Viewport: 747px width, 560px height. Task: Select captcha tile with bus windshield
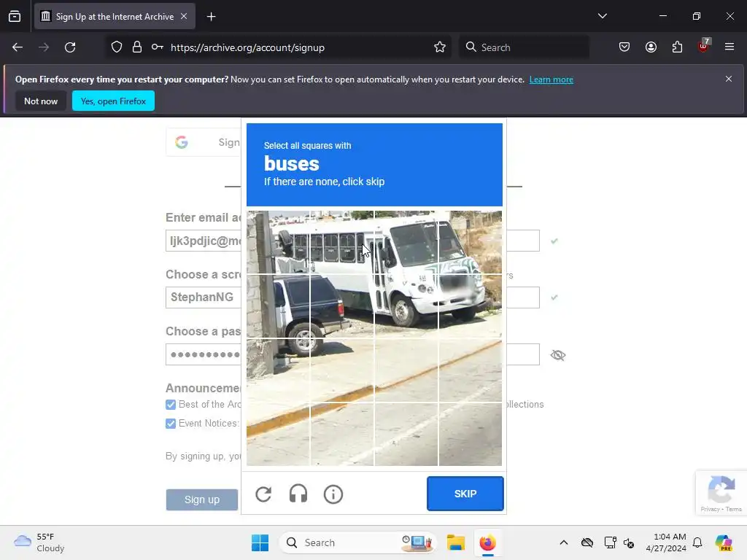click(x=406, y=242)
